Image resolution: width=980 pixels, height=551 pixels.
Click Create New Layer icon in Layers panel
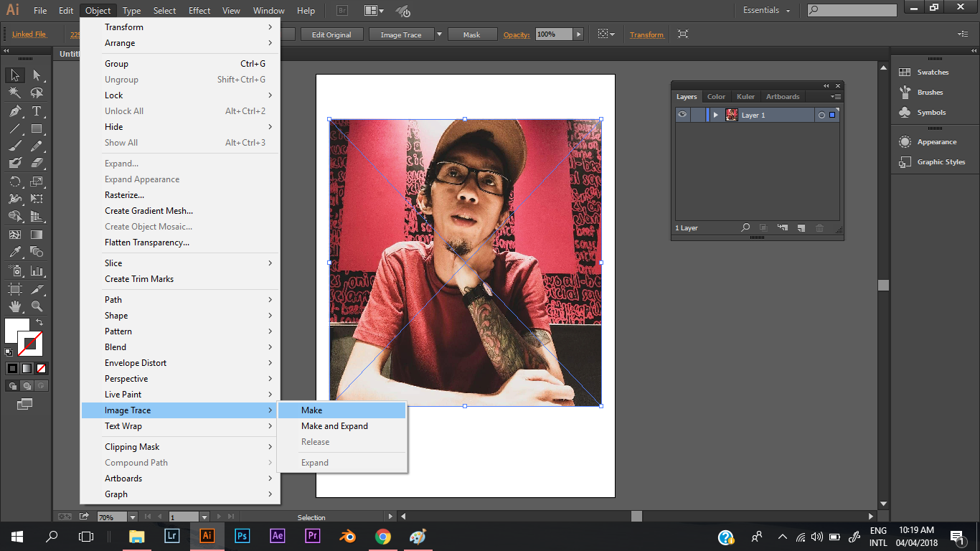[801, 228]
